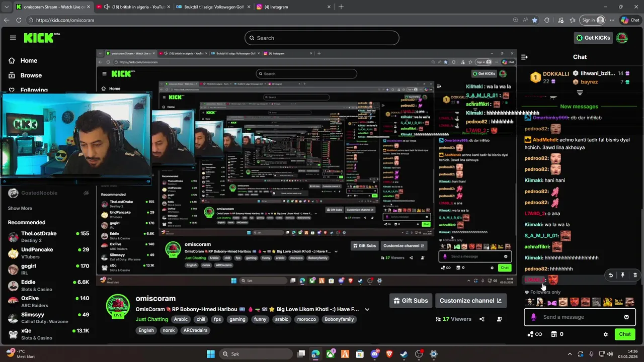Open the hamburger menu beside KICK logo
The width and height of the screenshot is (644, 362).
click(13, 38)
